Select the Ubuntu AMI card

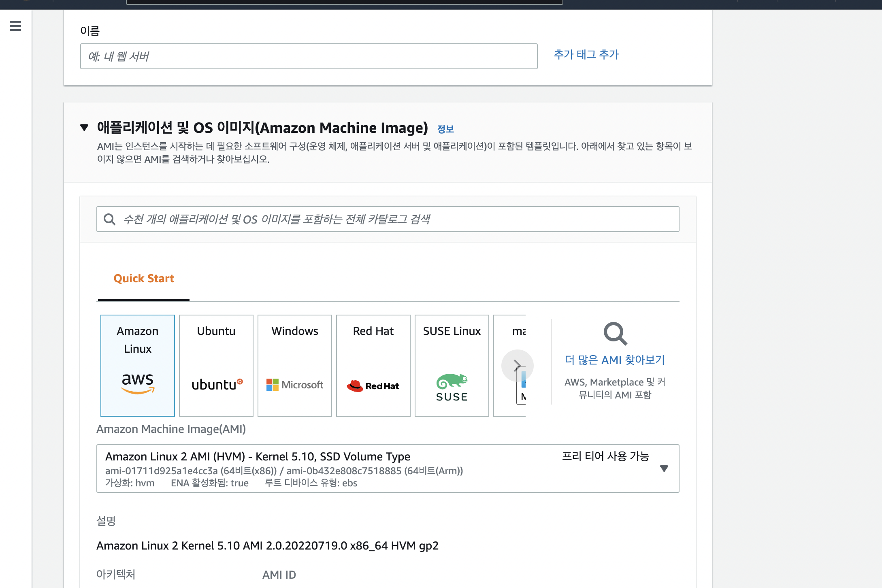click(x=216, y=366)
